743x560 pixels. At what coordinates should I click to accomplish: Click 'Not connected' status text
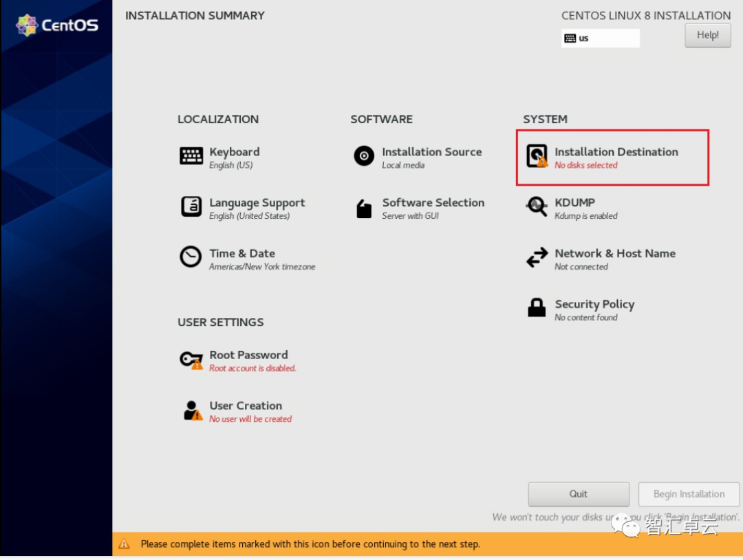581,267
